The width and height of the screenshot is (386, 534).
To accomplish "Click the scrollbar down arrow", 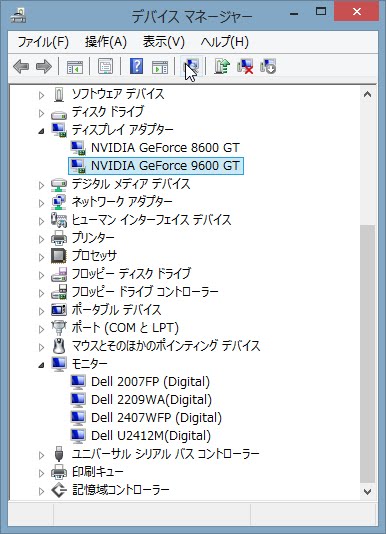I will point(367,491).
